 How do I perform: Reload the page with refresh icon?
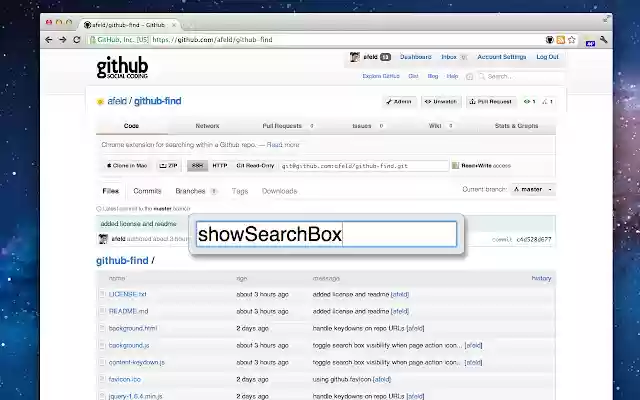[76, 40]
